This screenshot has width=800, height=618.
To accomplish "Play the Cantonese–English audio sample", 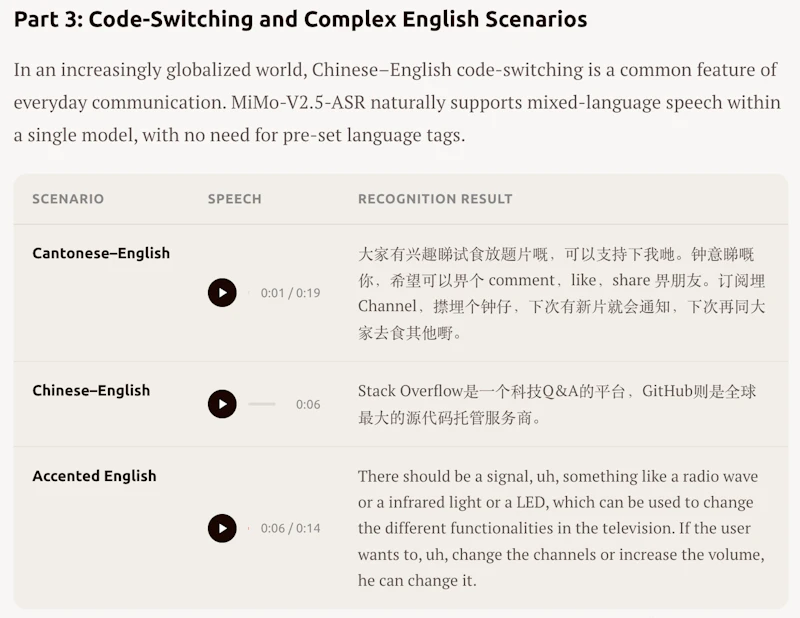I will (222, 293).
